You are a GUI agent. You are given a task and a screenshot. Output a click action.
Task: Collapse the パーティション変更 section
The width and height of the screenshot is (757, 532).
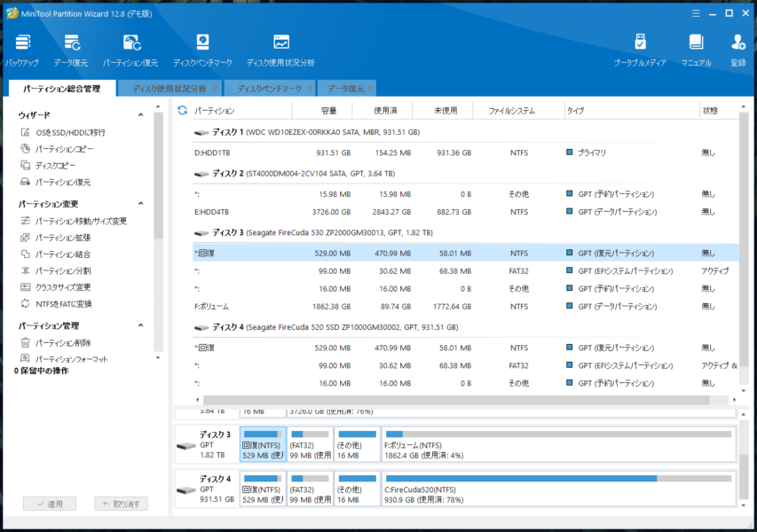point(140,204)
